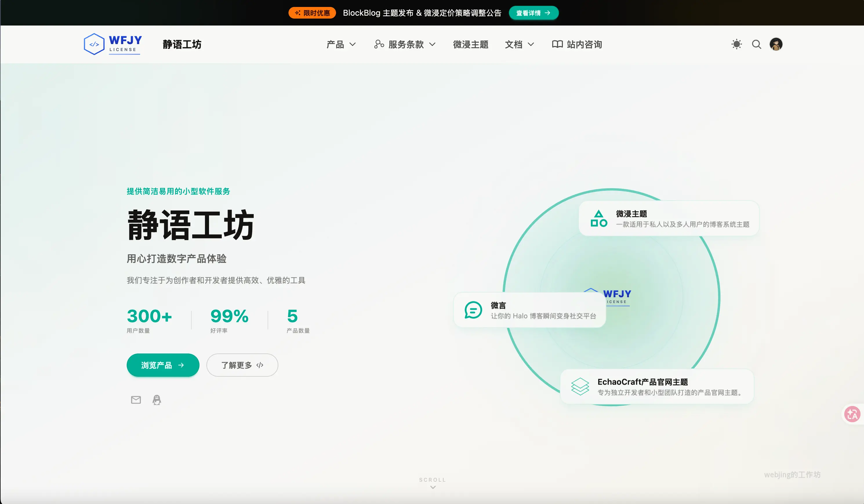The width and height of the screenshot is (864, 504).
Task: Click the QQ penguin contact icon
Action: [x=157, y=400]
